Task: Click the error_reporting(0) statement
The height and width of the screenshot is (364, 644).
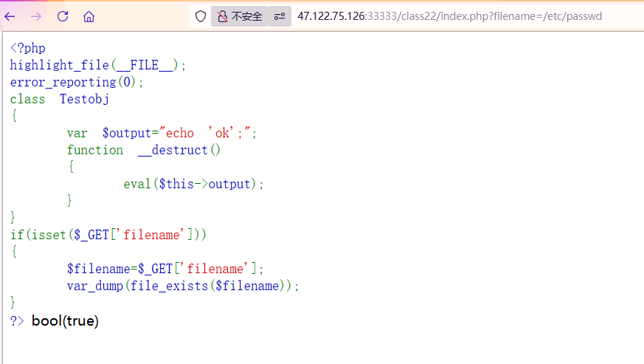Action: pyautogui.click(x=77, y=82)
